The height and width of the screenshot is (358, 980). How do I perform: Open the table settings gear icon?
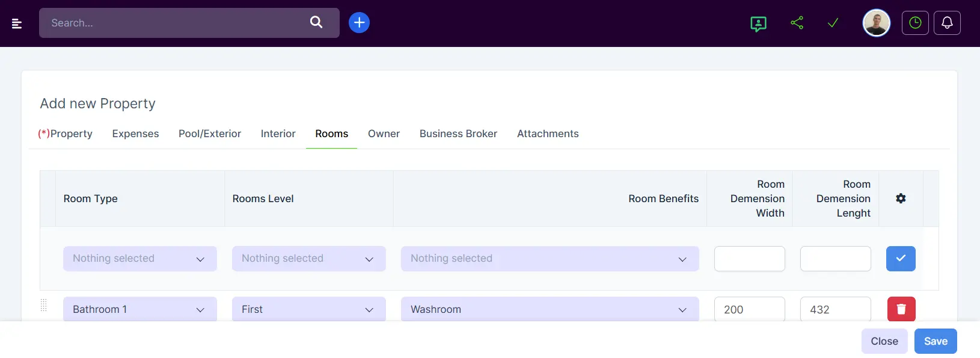click(900, 199)
